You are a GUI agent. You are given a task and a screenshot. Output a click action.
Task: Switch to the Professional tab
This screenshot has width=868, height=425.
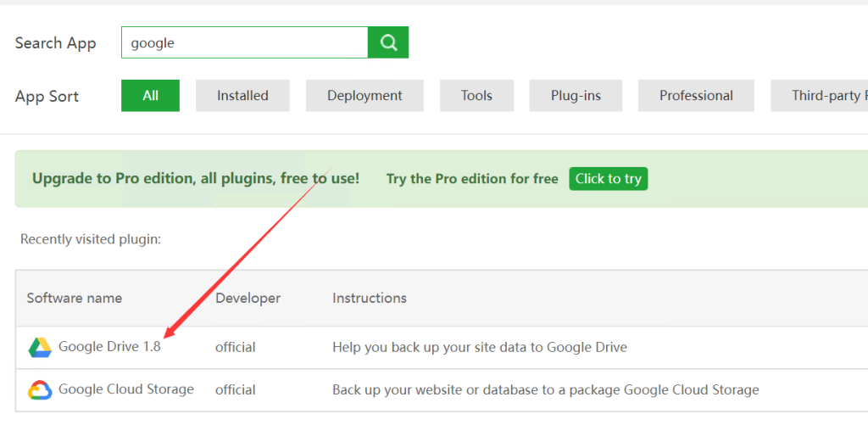point(696,96)
